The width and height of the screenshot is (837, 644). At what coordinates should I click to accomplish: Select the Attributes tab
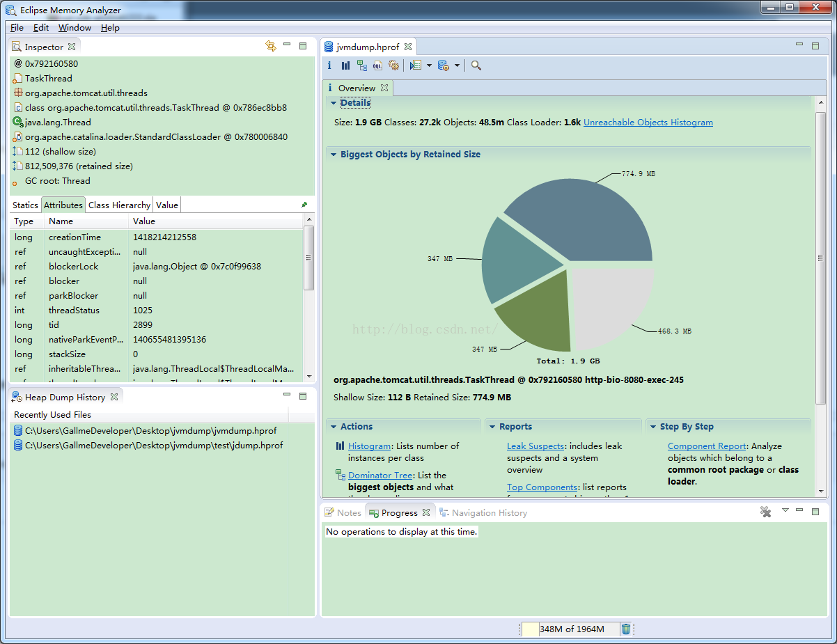[x=63, y=205]
